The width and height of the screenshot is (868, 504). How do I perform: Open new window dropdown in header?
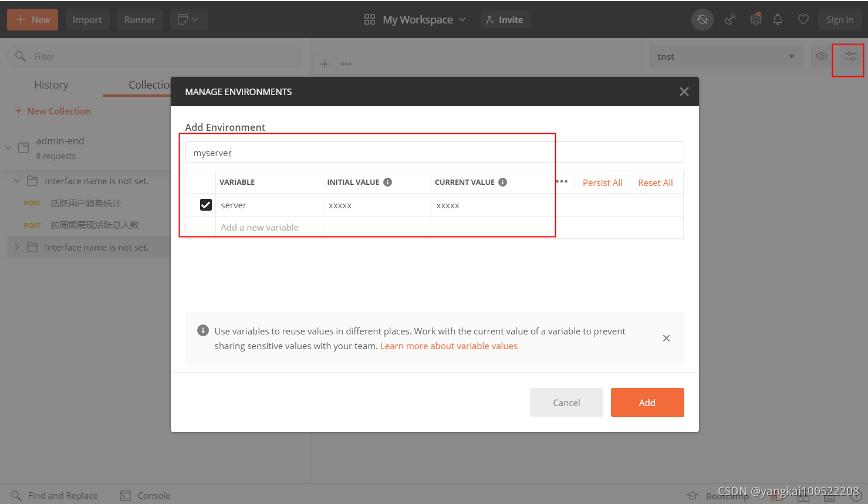(x=189, y=19)
